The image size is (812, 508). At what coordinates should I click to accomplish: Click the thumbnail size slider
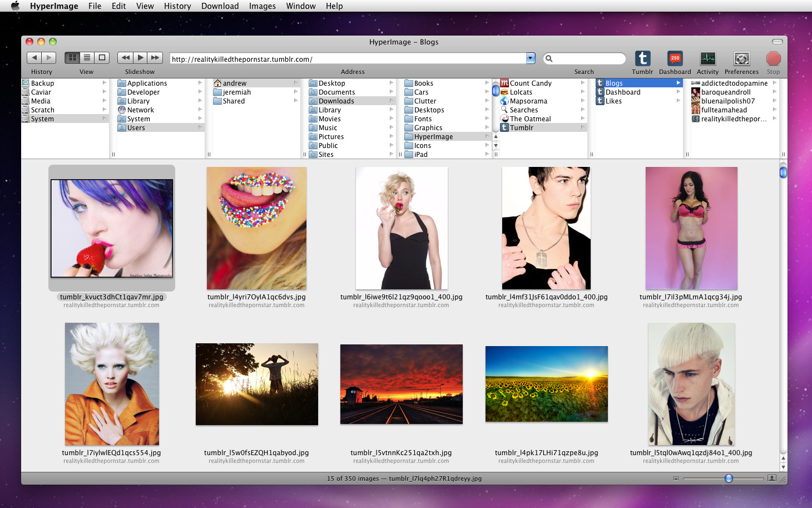tap(729, 479)
